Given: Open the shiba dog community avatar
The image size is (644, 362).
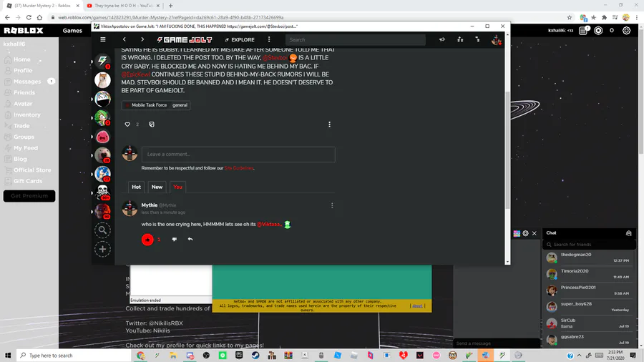Looking at the screenshot, I should click(x=102, y=80).
